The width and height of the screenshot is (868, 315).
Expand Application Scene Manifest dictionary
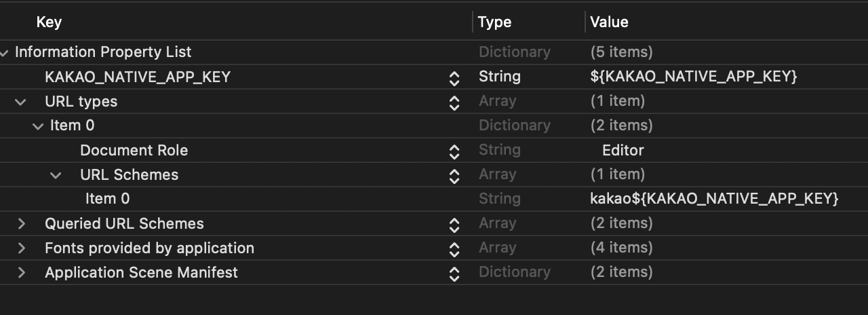click(x=22, y=272)
